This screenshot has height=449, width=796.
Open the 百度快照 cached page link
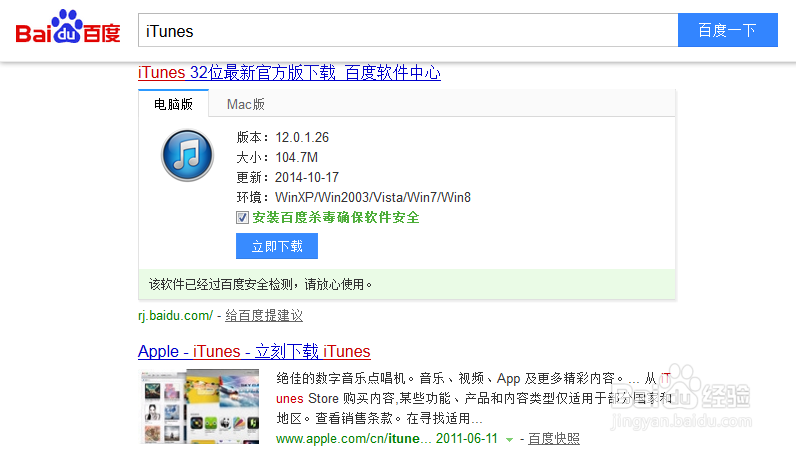554,438
